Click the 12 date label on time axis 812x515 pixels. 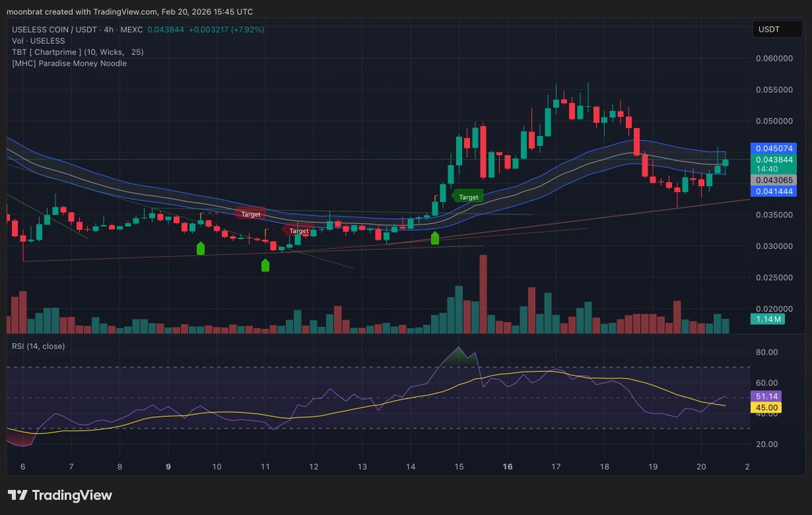[313, 467]
